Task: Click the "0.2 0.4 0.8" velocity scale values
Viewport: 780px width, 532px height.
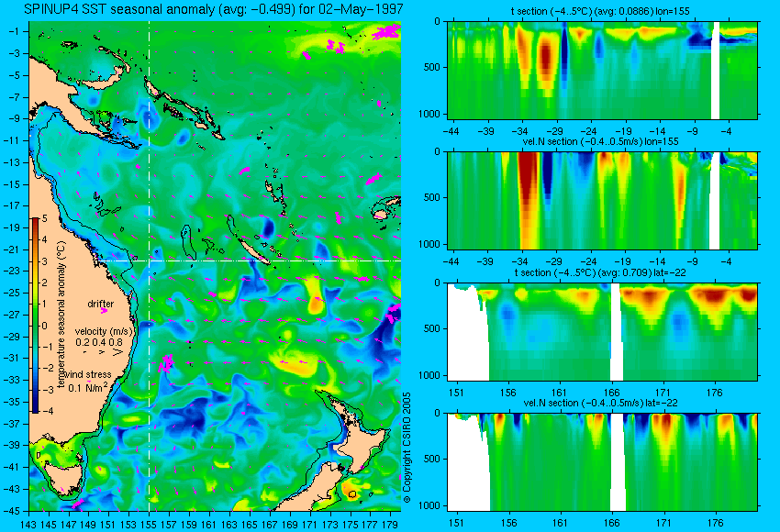Action: point(99,342)
